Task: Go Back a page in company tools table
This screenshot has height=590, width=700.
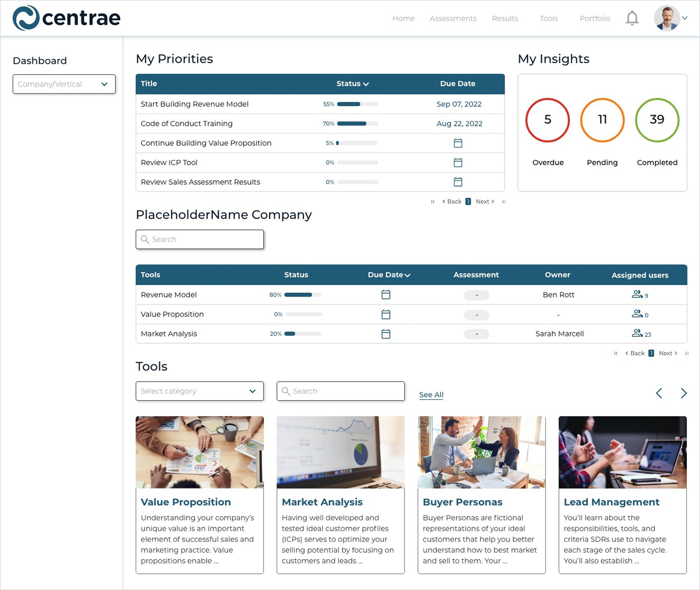Action: pos(635,353)
